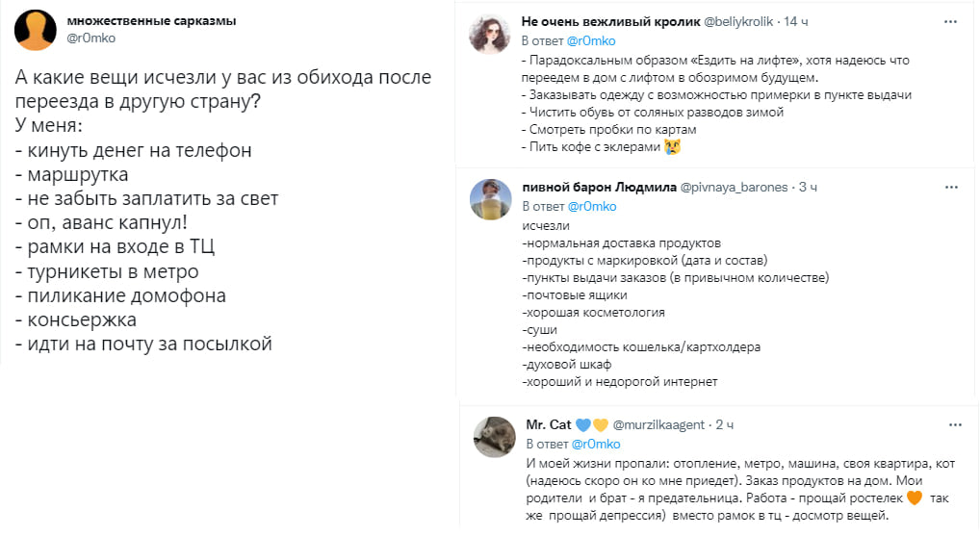Screen dimensions: 980x536
Task: Click пивной барон Людмила's profile picture
Action: click(491, 200)
